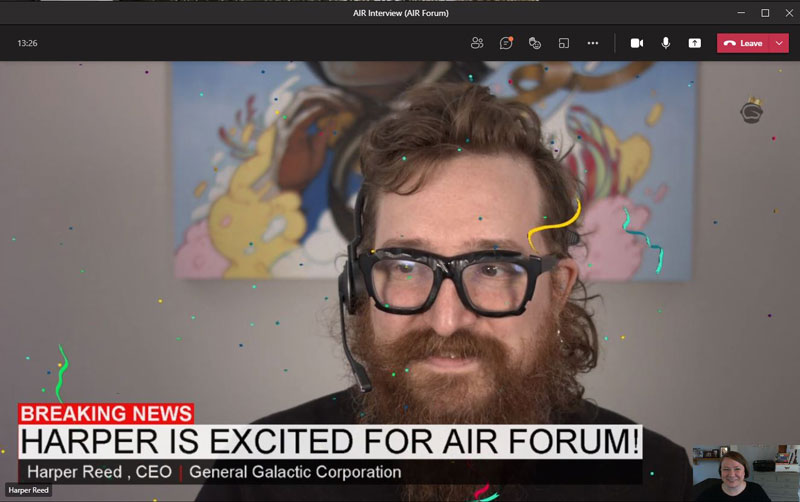Close the meeting window
This screenshot has width=800, height=502.
(789, 13)
